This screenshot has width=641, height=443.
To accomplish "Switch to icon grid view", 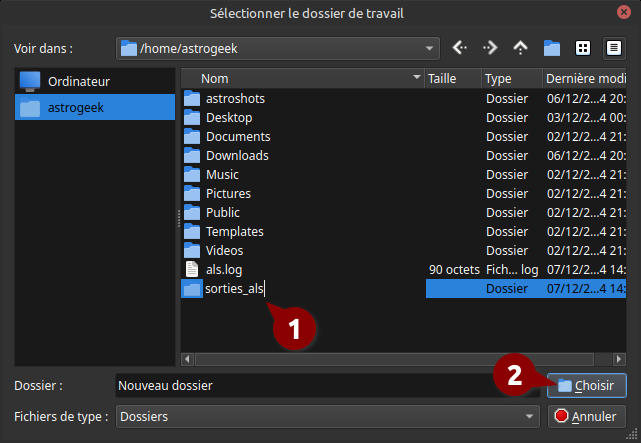I will (x=583, y=48).
